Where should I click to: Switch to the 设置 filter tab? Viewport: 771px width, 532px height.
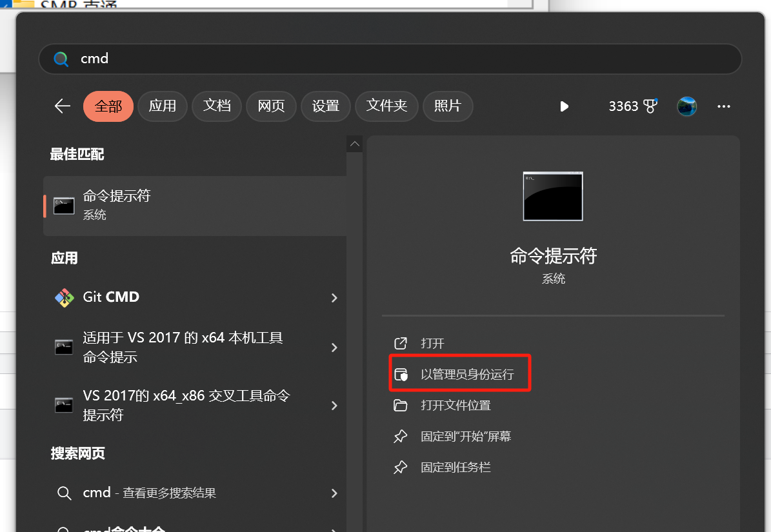326,106
